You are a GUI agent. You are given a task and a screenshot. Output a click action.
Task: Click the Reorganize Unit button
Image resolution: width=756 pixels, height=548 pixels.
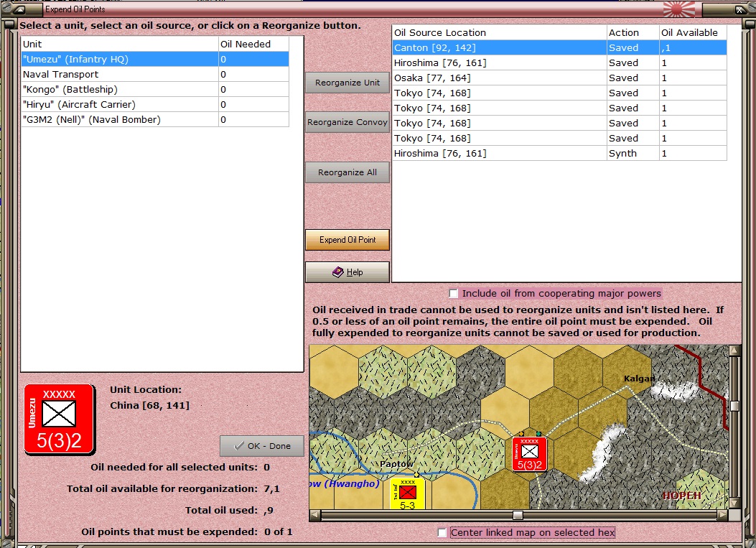[347, 83]
